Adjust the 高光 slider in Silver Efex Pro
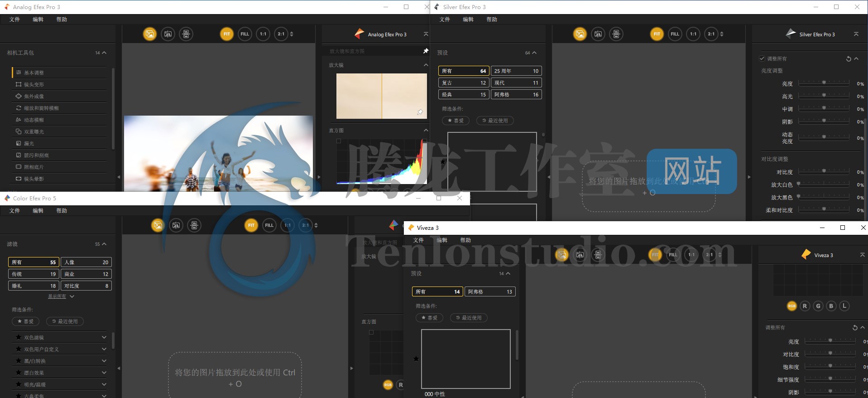This screenshot has width=868, height=398. 824,96
